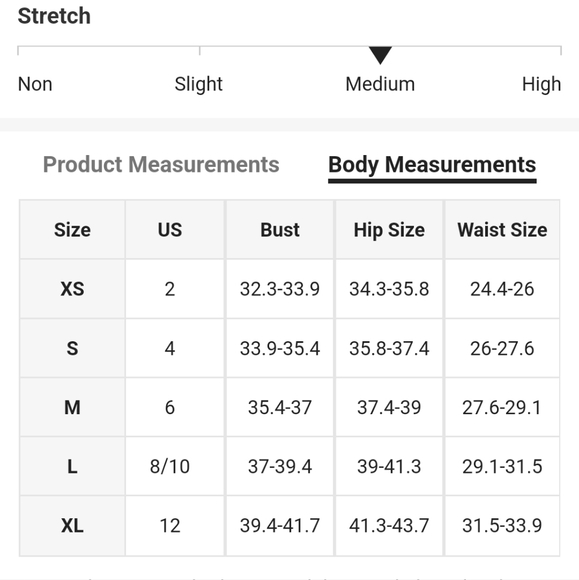Click waist value 31.5-33.9 cell

(502, 526)
